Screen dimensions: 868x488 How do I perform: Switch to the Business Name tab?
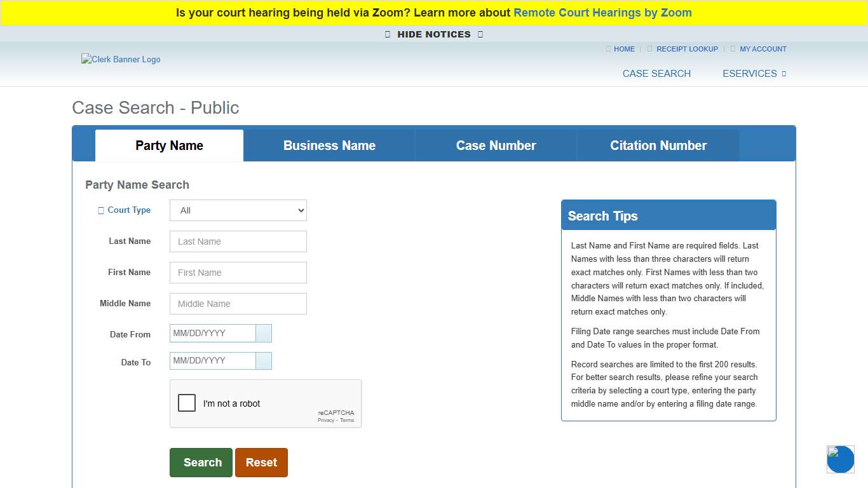pyautogui.click(x=329, y=146)
